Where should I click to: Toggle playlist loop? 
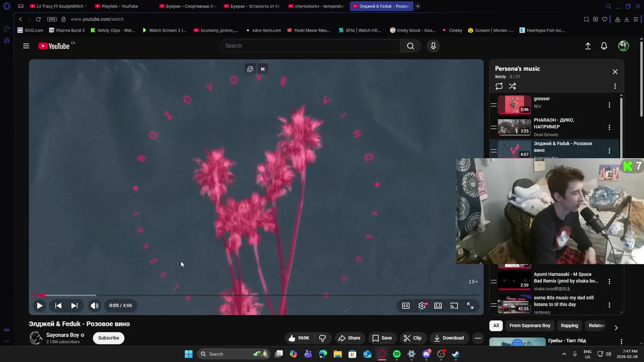pyautogui.click(x=499, y=86)
